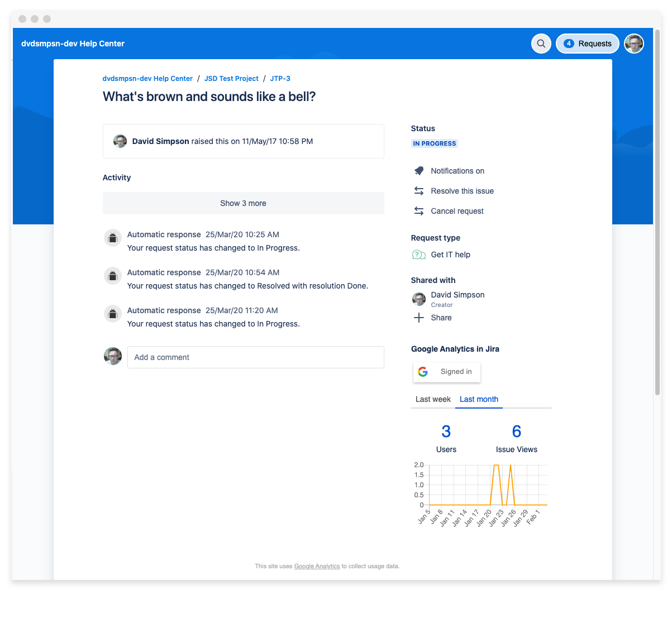Open the JSD Test Project breadcrumb link
This screenshot has height=619, width=672.
coord(231,79)
